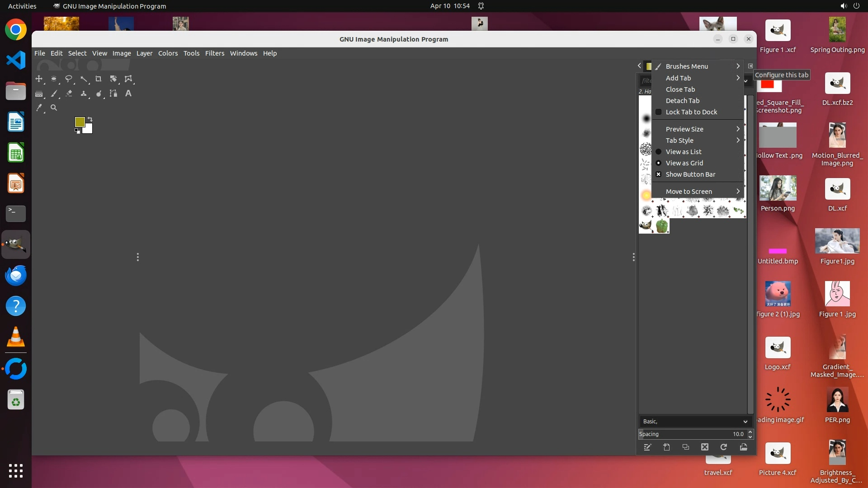Click Detach Tab in the menu
868x488 pixels.
coord(682,101)
